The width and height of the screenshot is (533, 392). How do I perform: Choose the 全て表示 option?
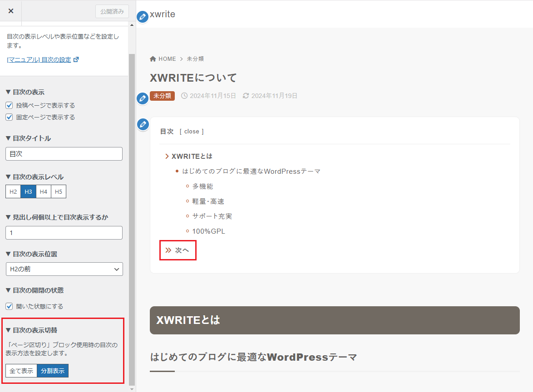[x=21, y=371]
